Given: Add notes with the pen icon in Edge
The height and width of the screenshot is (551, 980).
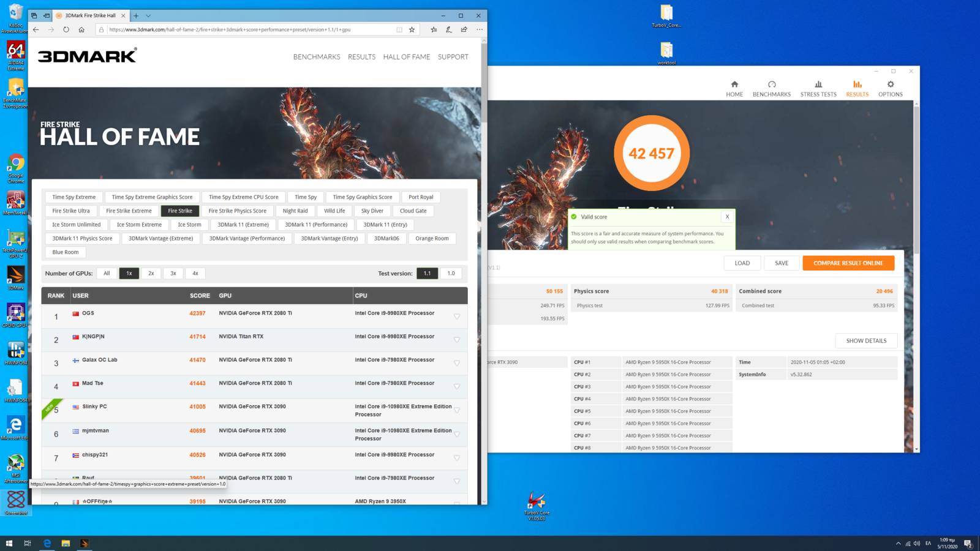Looking at the screenshot, I should click(449, 29).
